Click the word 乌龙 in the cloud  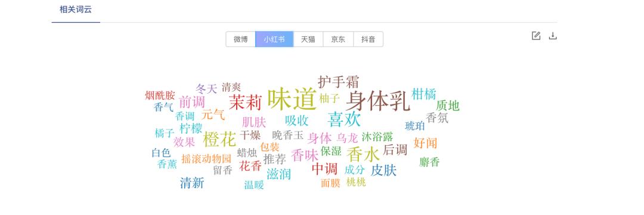(348, 138)
